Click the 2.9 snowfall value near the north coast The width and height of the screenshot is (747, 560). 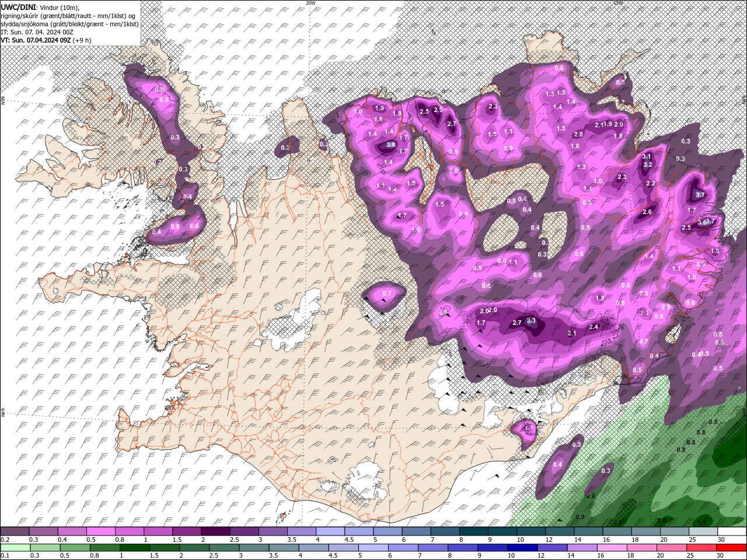(x=438, y=110)
